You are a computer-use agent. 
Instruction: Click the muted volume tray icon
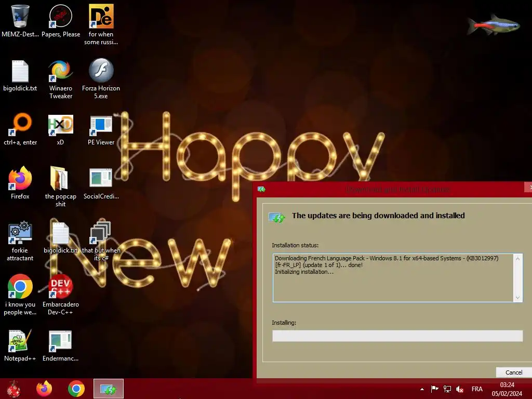tap(460, 389)
